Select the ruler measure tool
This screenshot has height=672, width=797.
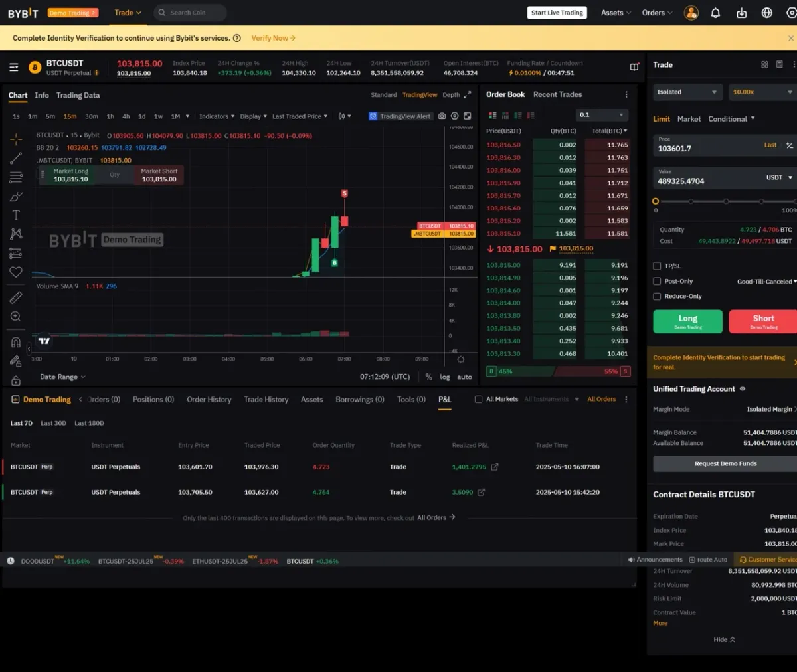(x=16, y=297)
